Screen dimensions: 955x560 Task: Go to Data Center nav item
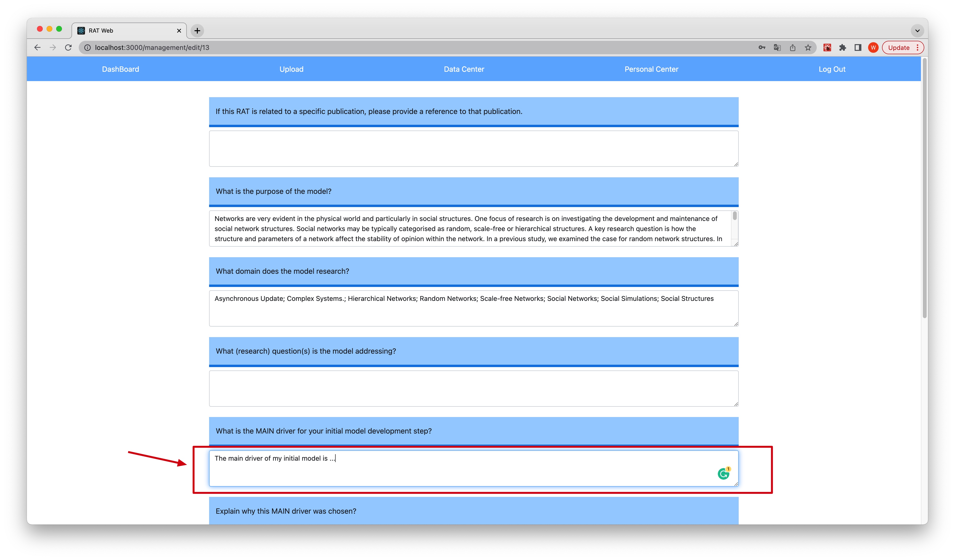click(464, 69)
